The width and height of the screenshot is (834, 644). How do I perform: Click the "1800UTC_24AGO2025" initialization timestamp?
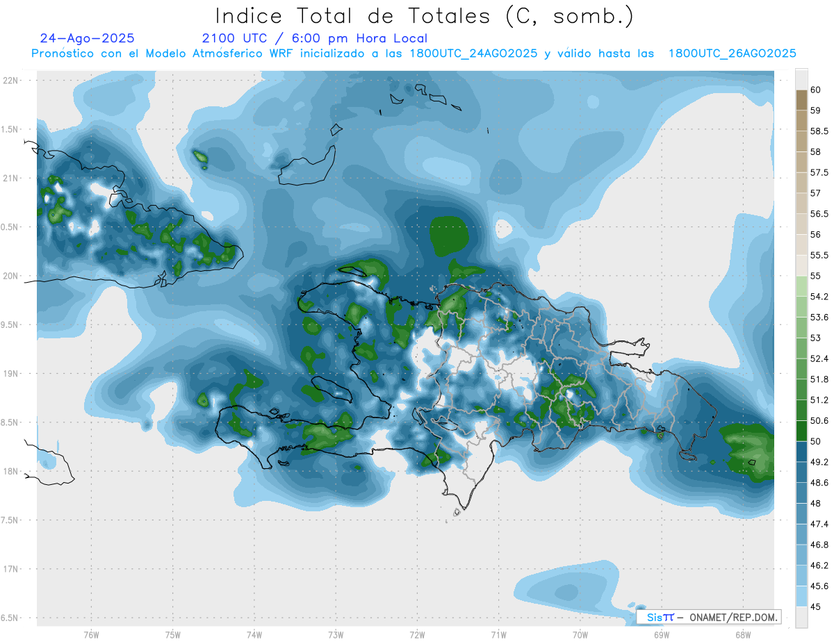coord(473,53)
